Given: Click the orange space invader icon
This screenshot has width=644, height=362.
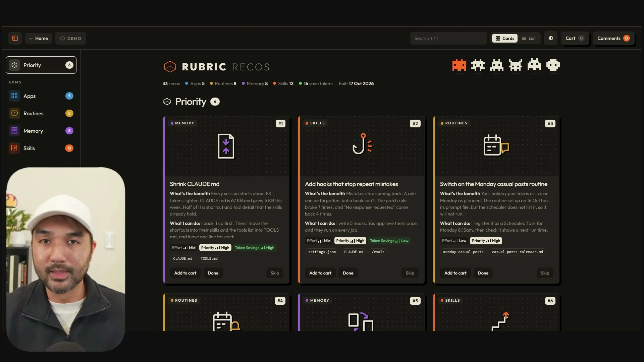Looking at the screenshot, I should coord(459,65).
